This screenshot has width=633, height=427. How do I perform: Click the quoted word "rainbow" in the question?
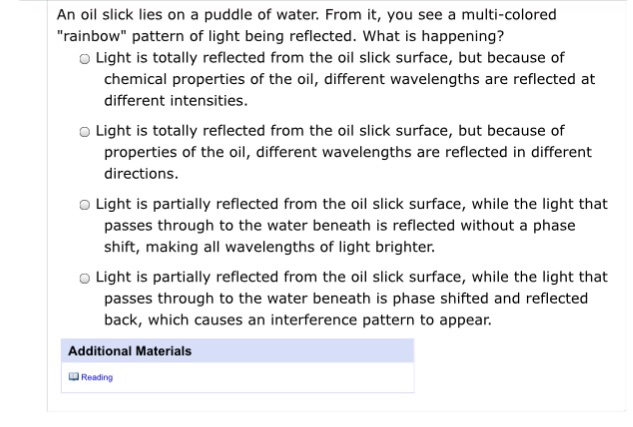tap(92, 36)
